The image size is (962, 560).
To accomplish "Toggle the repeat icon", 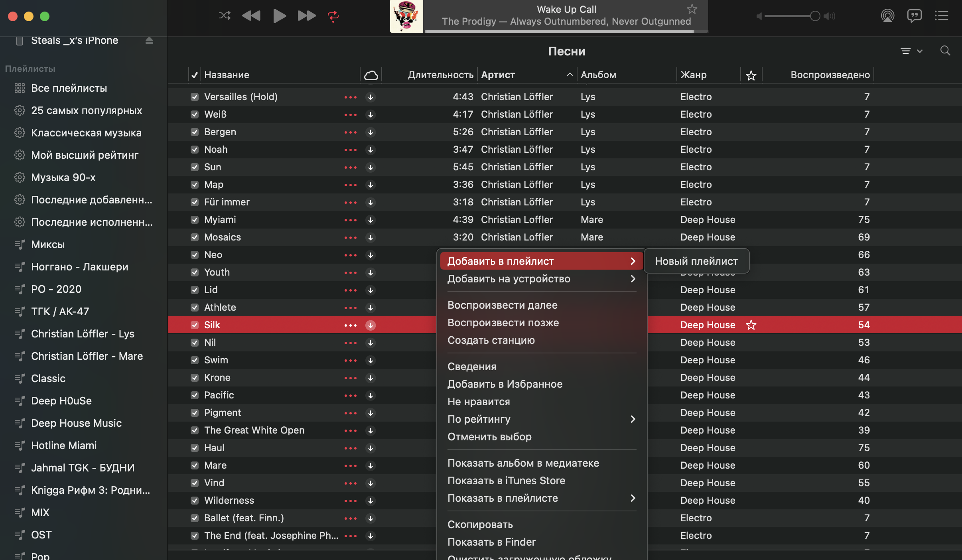I will coord(333,16).
